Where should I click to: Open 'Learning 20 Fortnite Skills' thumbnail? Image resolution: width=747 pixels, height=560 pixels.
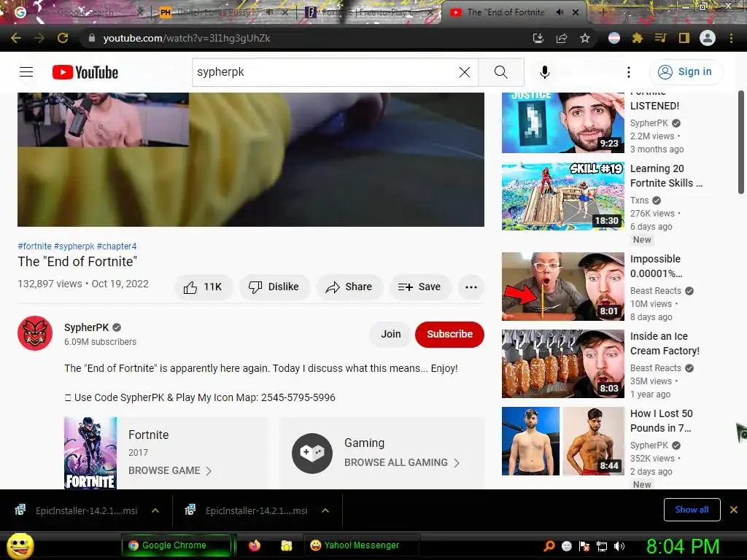click(562, 195)
